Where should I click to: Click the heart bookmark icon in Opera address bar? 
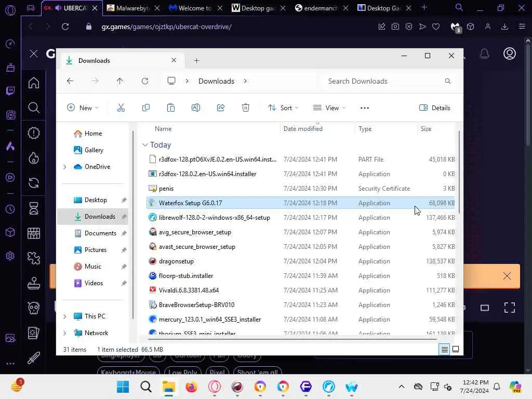(436, 26)
